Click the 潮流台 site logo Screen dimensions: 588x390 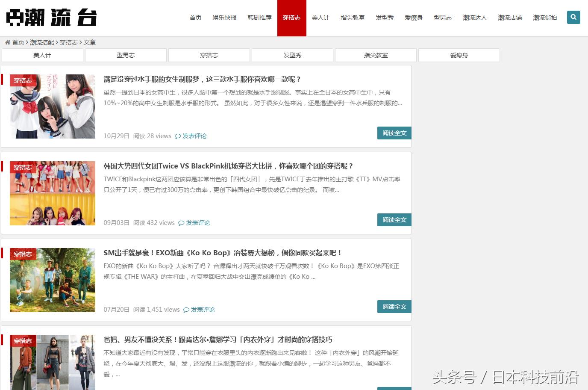coord(51,17)
